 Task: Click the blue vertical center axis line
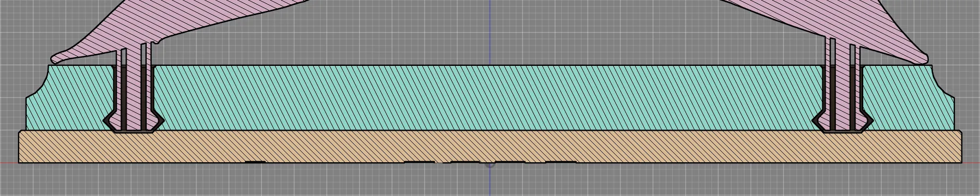490,33
